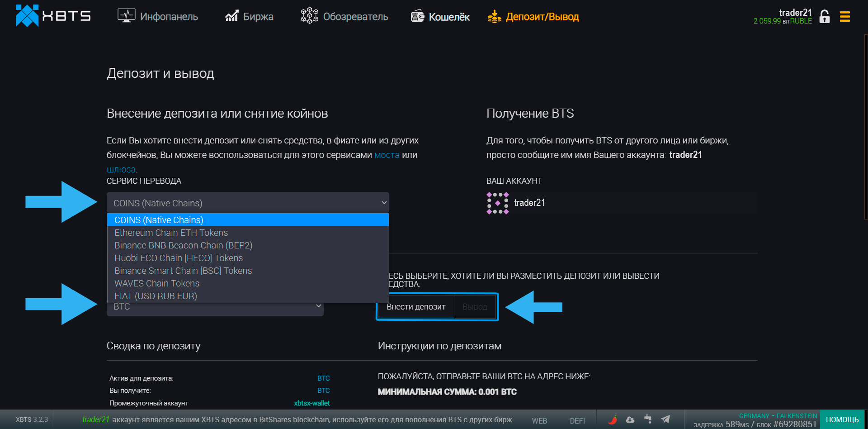Image resolution: width=868 pixels, height=429 pixels.
Task: Select the Внести депозит toggle option
Action: [415, 307]
